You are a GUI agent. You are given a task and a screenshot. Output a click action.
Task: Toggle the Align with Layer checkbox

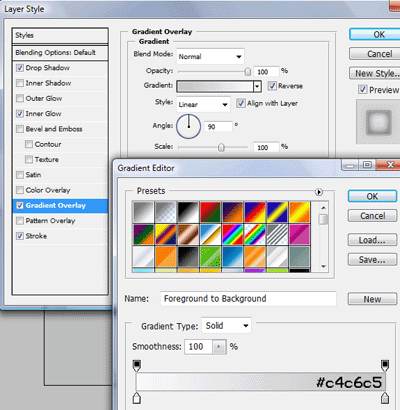click(241, 103)
